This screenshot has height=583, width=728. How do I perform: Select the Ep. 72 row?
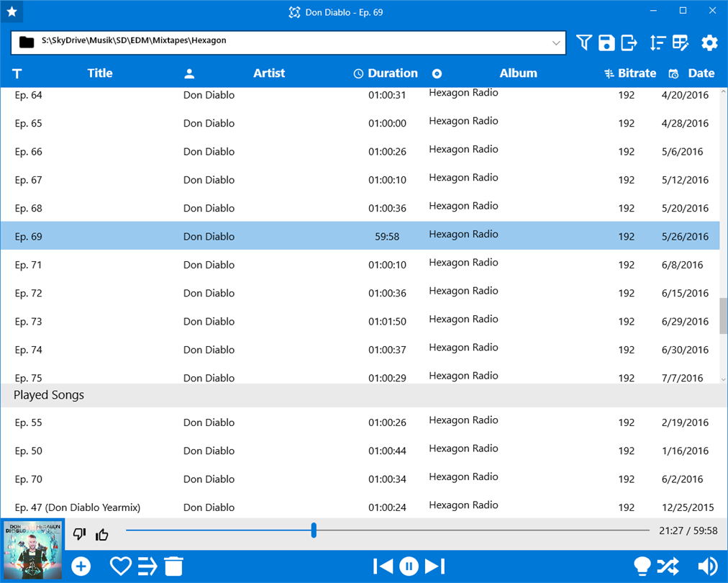(x=360, y=293)
